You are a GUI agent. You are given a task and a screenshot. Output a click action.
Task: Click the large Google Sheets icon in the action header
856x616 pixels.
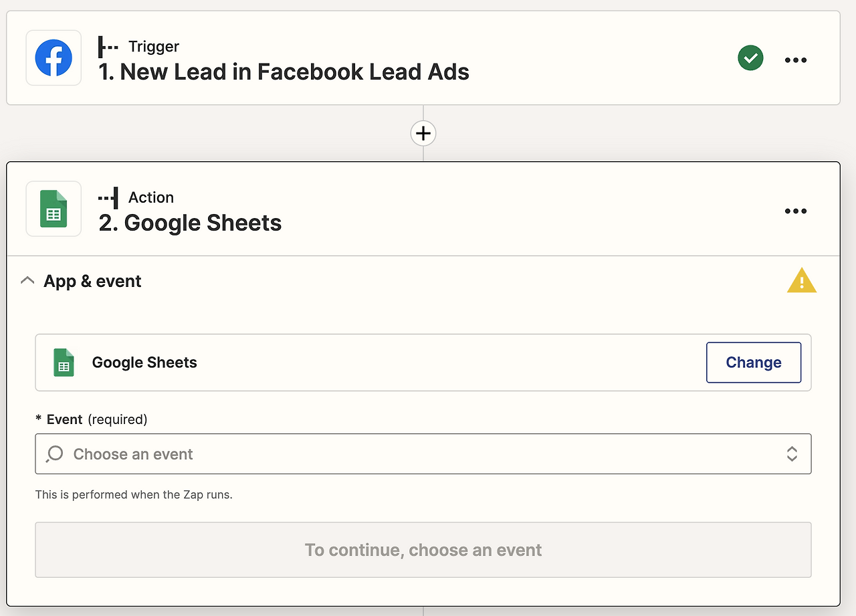53,209
